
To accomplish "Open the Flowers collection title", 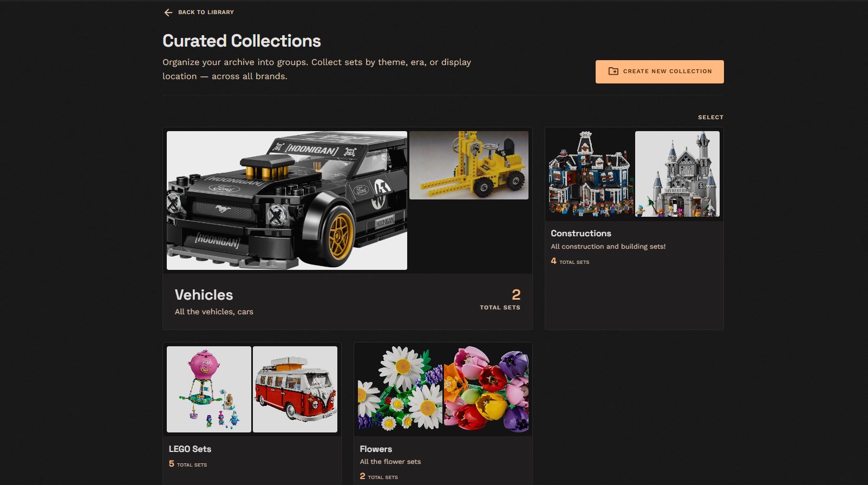I will coord(376,449).
